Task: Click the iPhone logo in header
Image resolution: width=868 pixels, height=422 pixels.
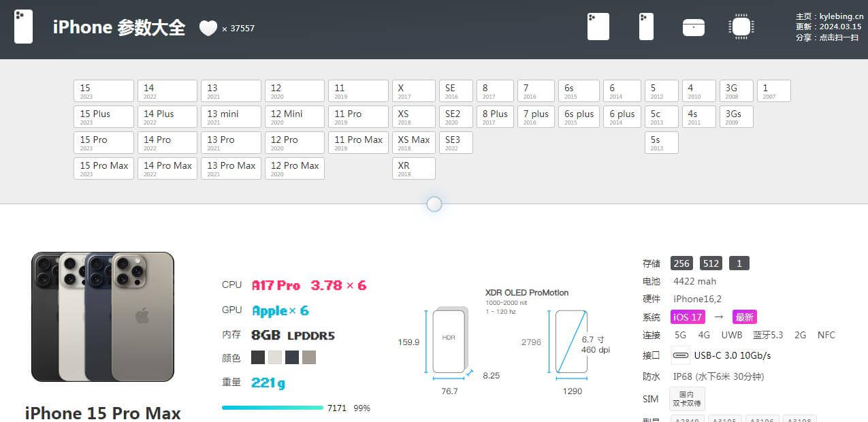Action: tap(23, 27)
